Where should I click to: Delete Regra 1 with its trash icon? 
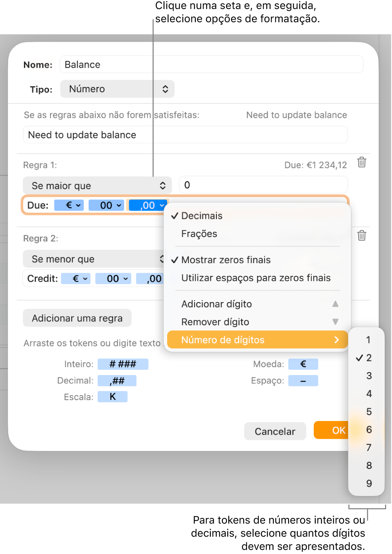pos(362,162)
